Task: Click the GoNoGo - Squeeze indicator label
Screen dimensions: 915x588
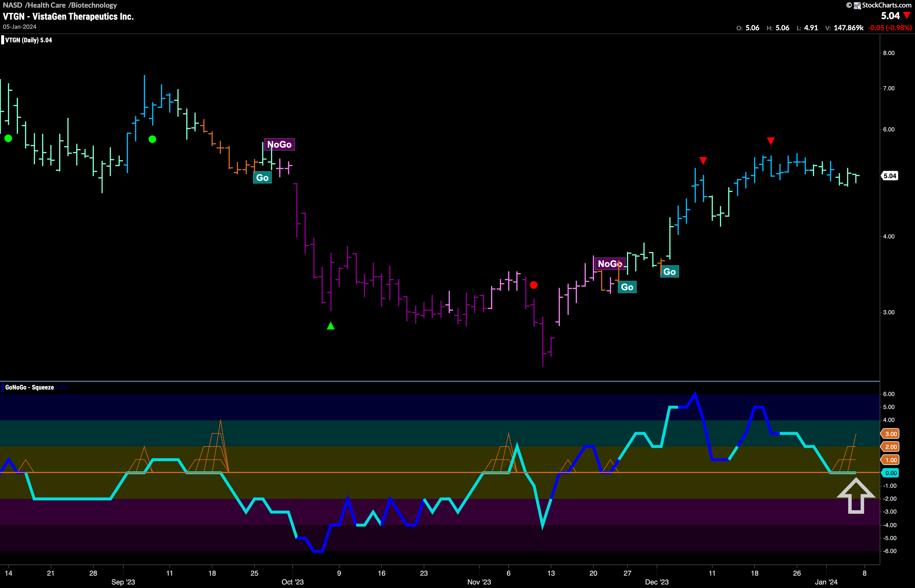Action: coord(29,387)
